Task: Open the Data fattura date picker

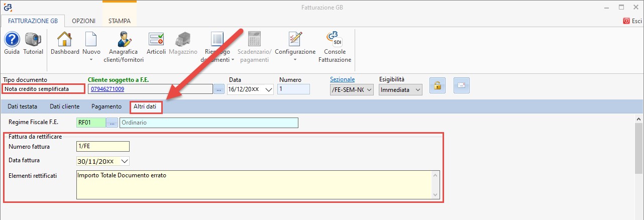Action: (x=125, y=161)
